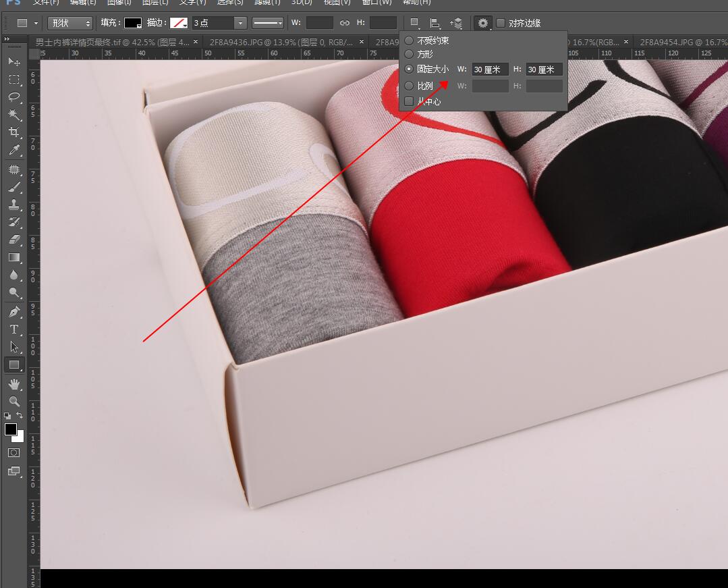
Task: Click the fixed size width field
Action: (491, 70)
